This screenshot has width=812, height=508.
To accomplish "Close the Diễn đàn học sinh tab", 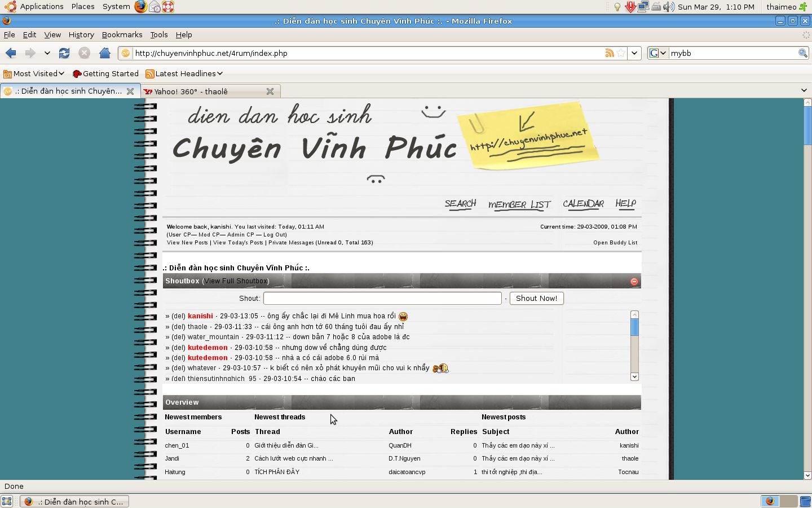I will tap(130, 91).
